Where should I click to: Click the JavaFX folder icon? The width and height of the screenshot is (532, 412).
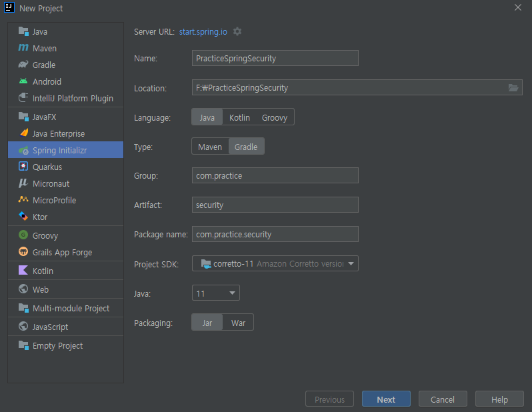[x=23, y=117]
